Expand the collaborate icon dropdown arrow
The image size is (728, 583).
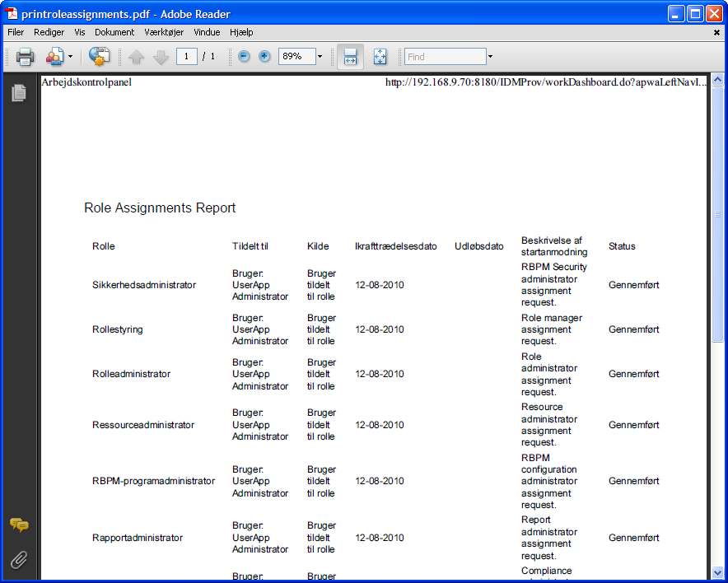[70, 57]
